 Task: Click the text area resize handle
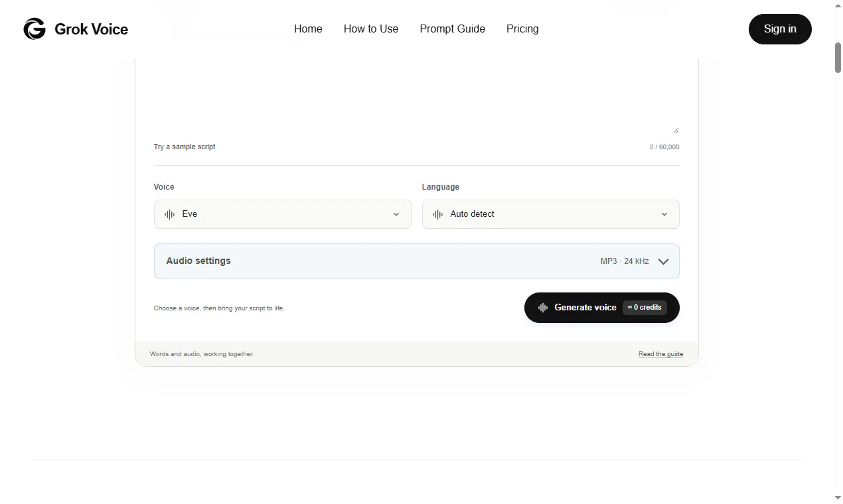tap(676, 130)
